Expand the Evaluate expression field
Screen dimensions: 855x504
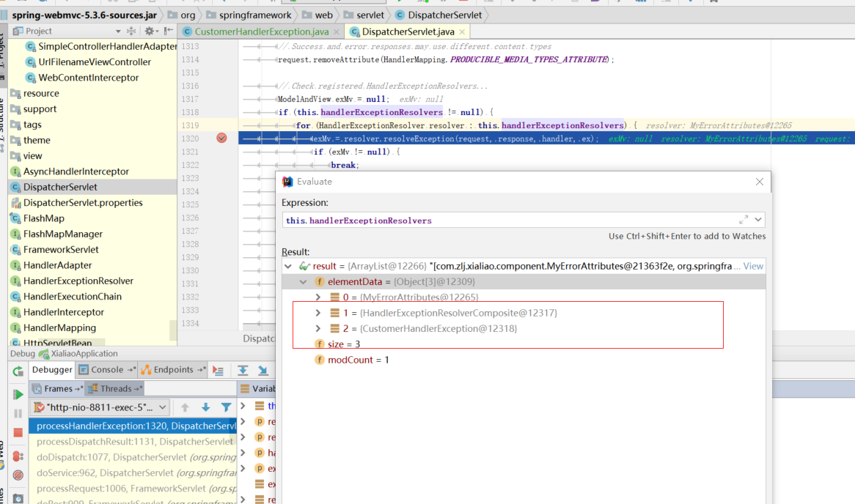point(744,220)
